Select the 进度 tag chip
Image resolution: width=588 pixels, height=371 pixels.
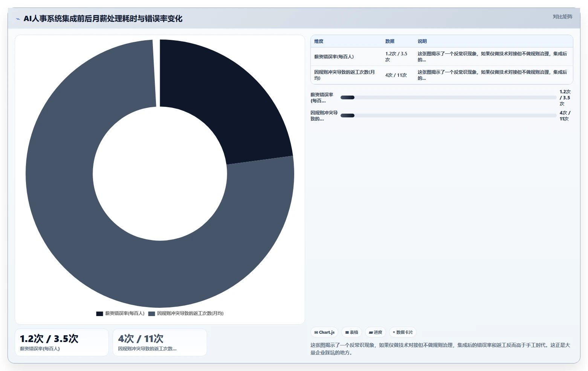[x=376, y=332]
